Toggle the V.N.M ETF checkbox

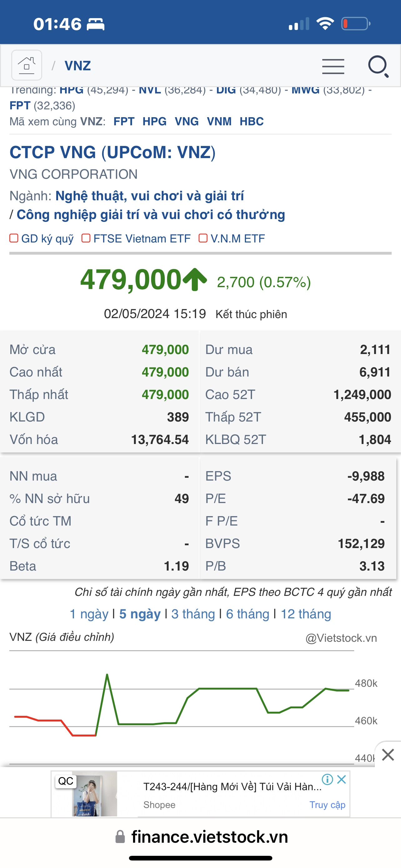[203, 238]
